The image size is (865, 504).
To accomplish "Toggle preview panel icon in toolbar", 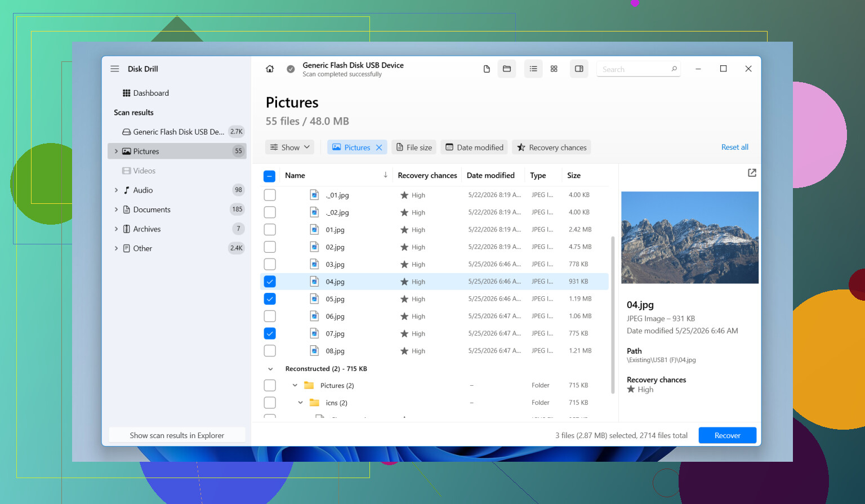I will pos(579,69).
